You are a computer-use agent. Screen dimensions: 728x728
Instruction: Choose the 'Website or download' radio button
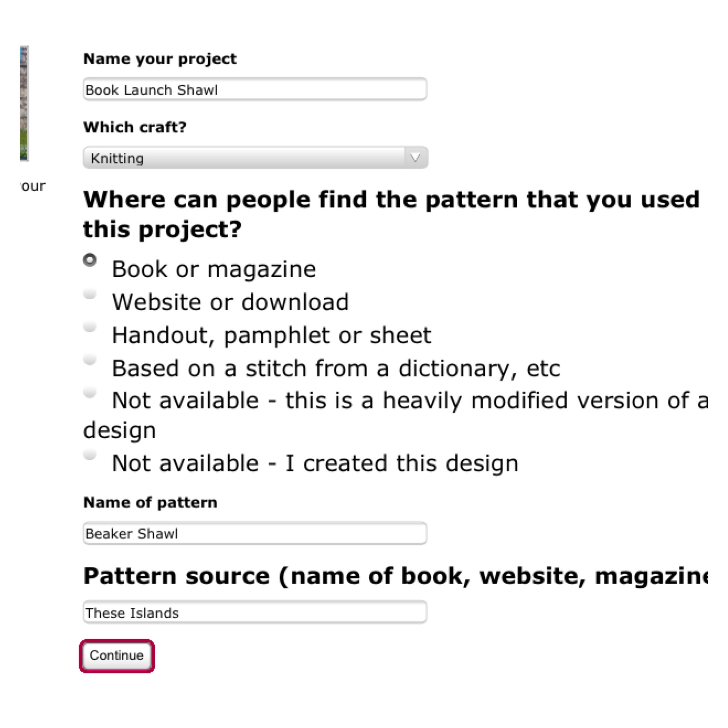(x=90, y=293)
